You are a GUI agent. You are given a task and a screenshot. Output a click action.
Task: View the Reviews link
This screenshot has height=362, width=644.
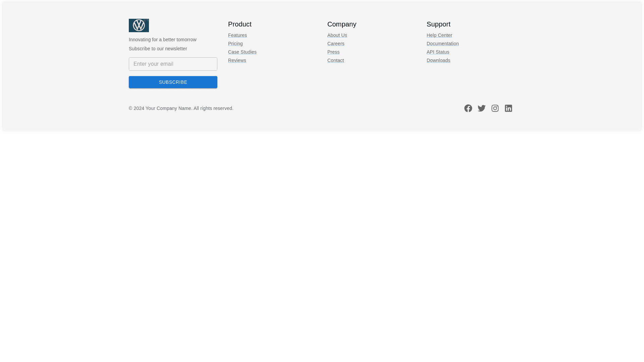point(237,60)
